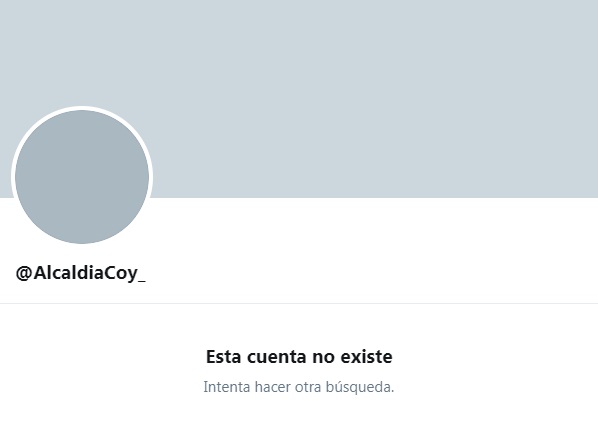
Task: Click the word "no" in the heading
Action: click(x=323, y=358)
